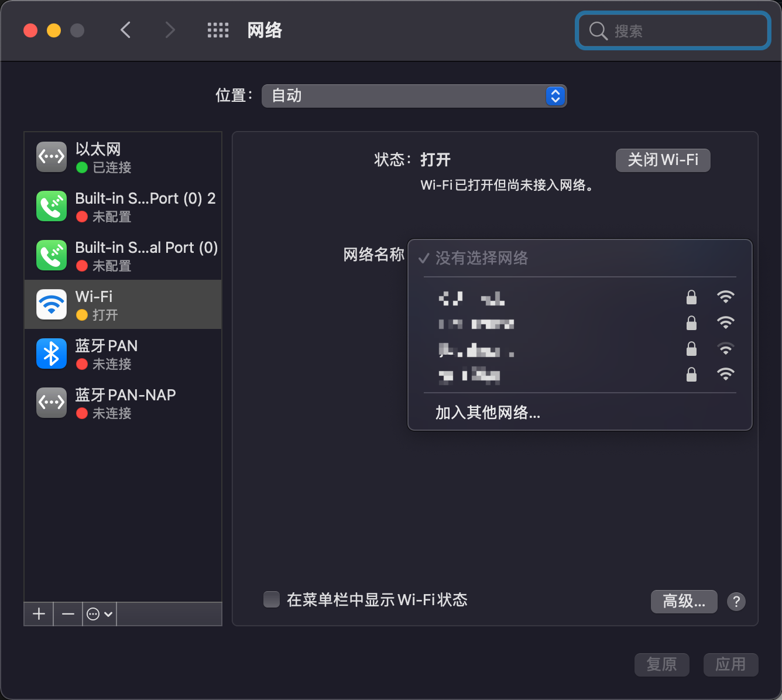Image resolution: width=782 pixels, height=700 pixels.
Task: Choose 加入其他网络 from the menu
Action: pos(488,413)
